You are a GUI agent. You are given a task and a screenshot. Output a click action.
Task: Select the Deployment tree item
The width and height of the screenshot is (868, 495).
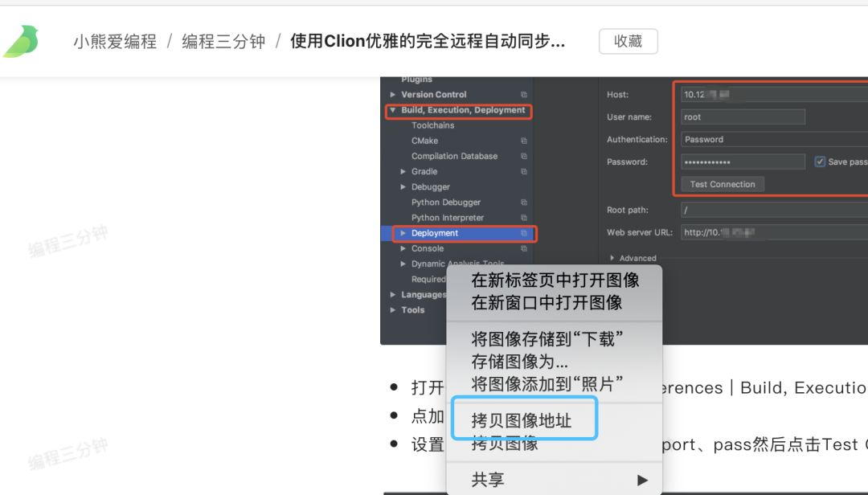click(x=435, y=233)
